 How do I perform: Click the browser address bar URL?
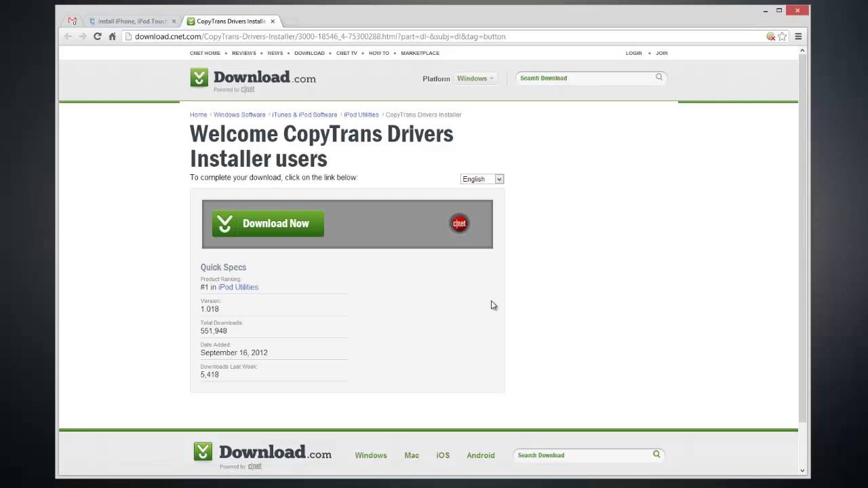coord(320,37)
